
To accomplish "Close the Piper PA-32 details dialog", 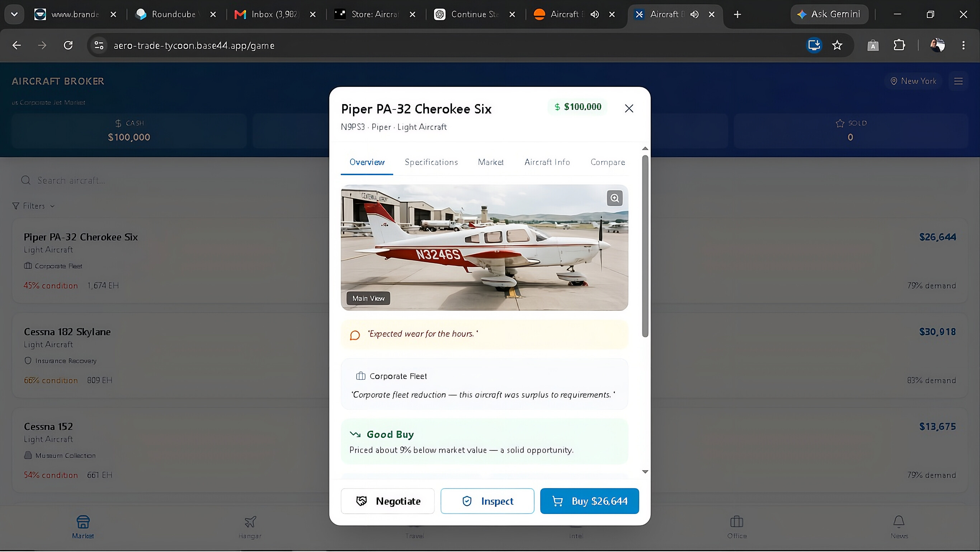I will tap(629, 108).
